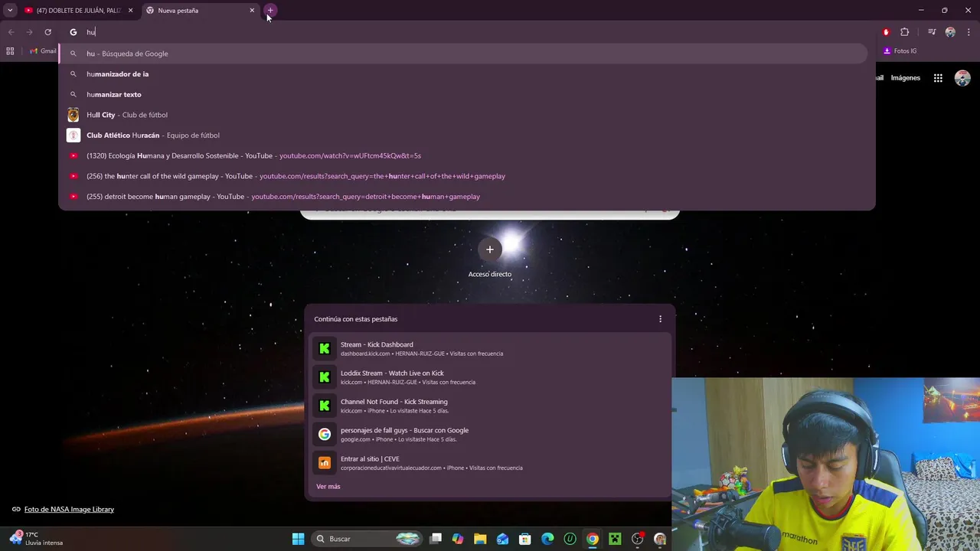Image resolution: width=980 pixels, height=551 pixels.
Task: Pick the Hull City club suggestion
Action: (x=464, y=115)
